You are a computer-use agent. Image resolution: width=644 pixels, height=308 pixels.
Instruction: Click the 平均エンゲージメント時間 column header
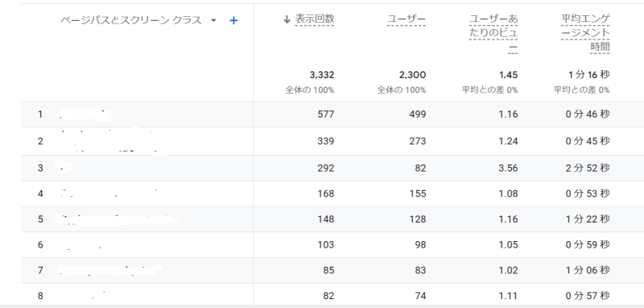(x=585, y=33)
